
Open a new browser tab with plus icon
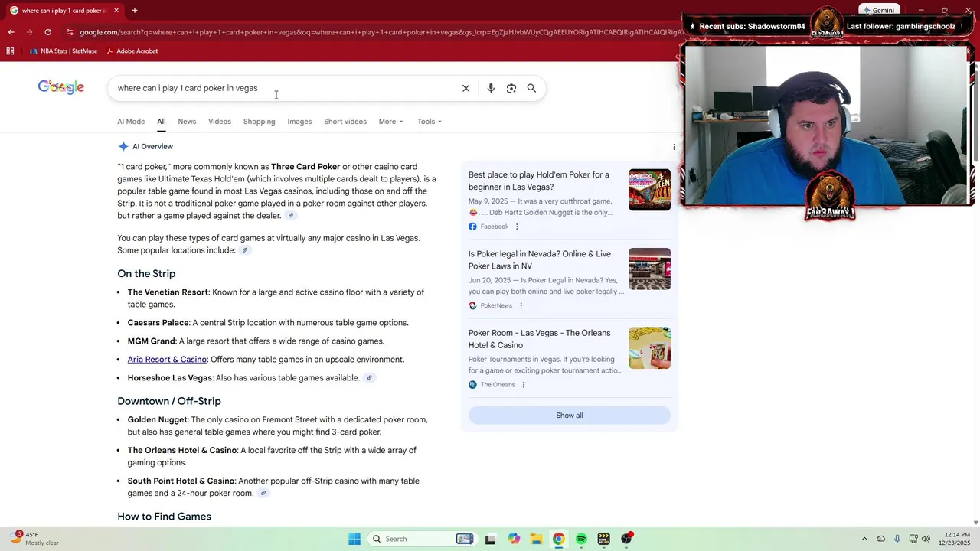tap(134, 11)
